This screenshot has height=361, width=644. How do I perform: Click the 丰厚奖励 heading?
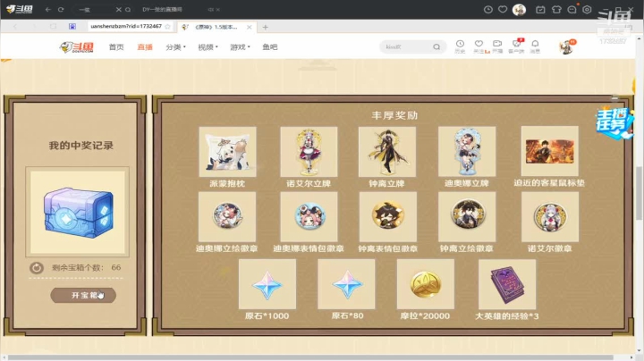394,115
